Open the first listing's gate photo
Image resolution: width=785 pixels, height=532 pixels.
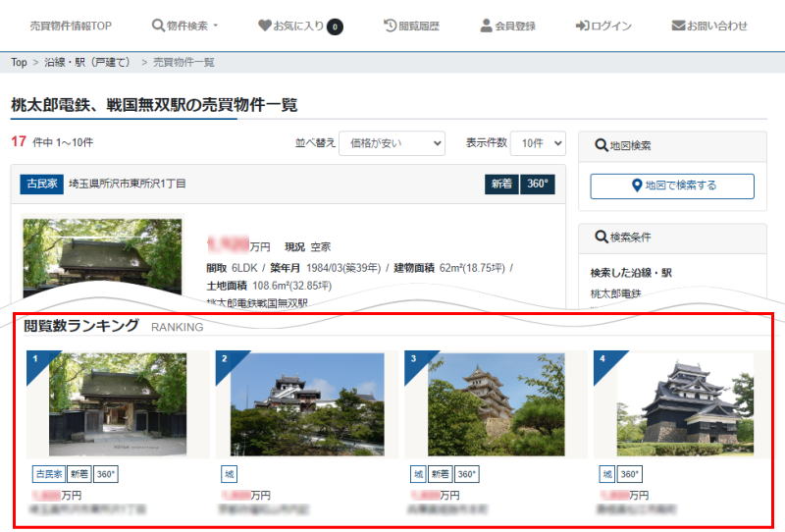[x=103, y=256]
